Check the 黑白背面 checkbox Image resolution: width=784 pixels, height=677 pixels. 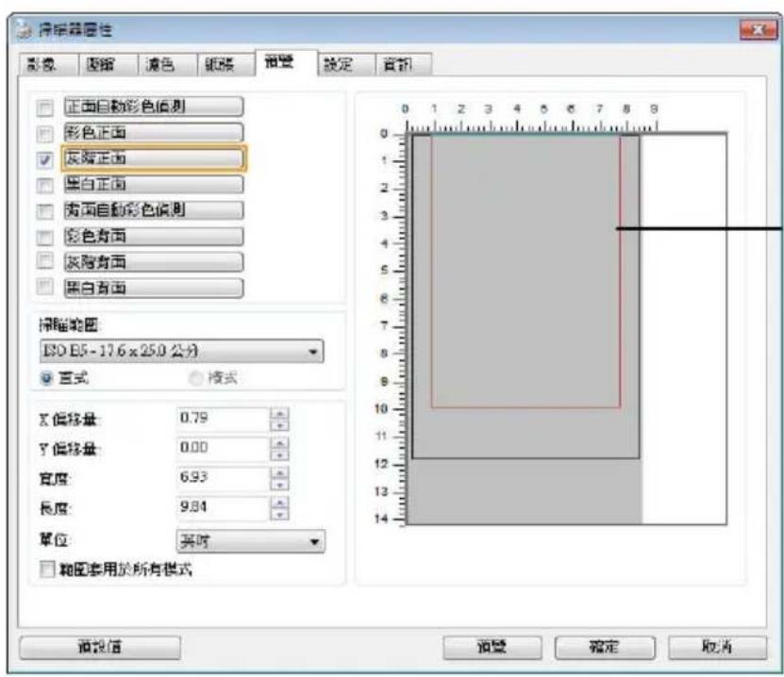45,287
